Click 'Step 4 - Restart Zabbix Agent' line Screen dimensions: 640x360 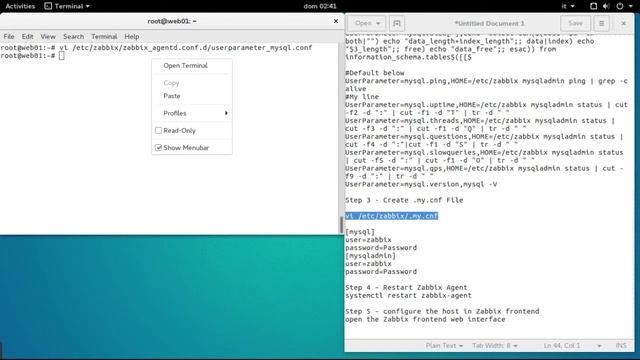(406, 287)
